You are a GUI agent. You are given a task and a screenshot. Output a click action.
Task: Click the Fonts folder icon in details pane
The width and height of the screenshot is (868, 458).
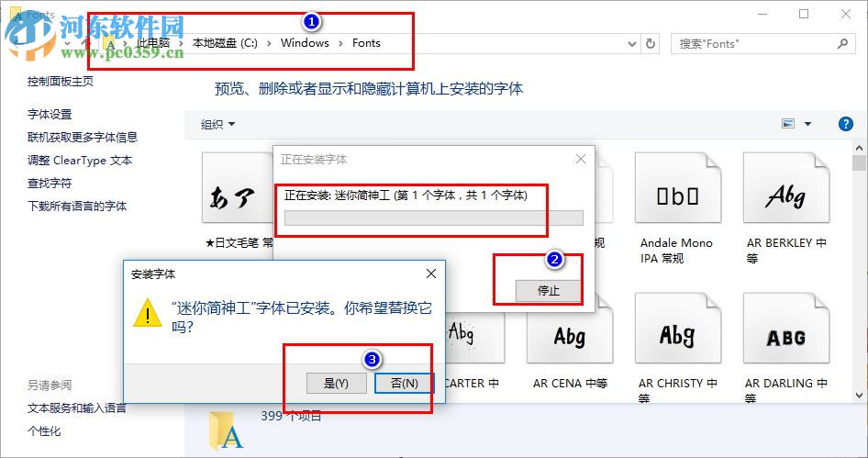click(227, 430)
